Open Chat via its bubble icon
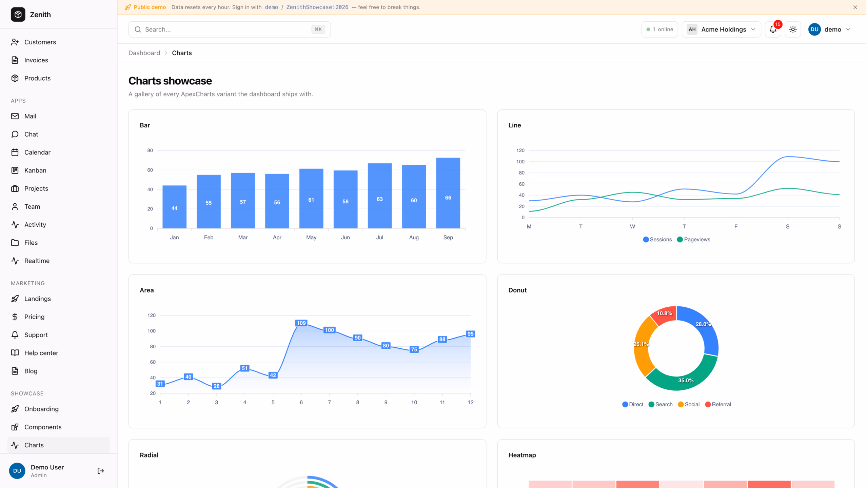868x488 pixels. coord(15,134)
